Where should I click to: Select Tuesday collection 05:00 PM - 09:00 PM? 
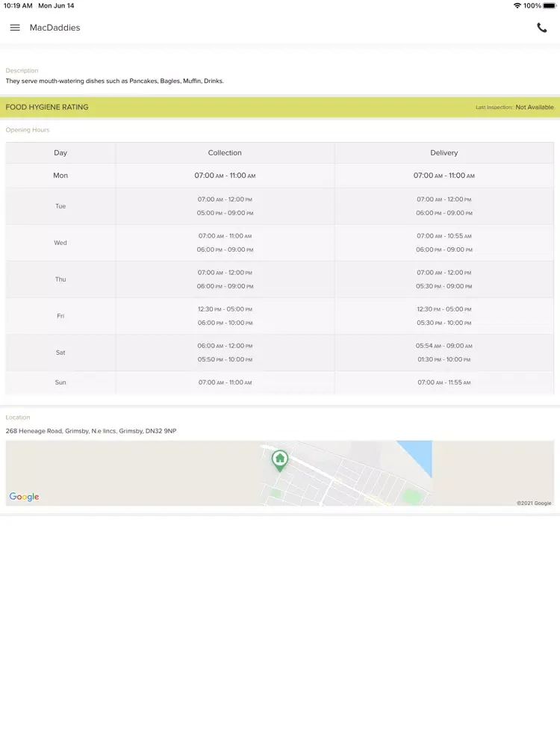[x=225, y=213]
